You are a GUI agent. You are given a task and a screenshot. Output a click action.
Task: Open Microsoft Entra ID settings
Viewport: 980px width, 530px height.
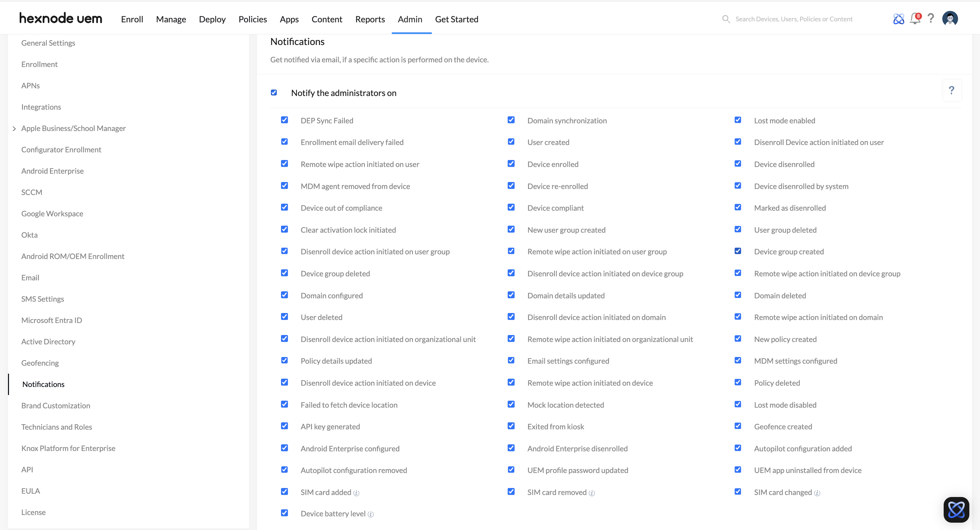52,320
